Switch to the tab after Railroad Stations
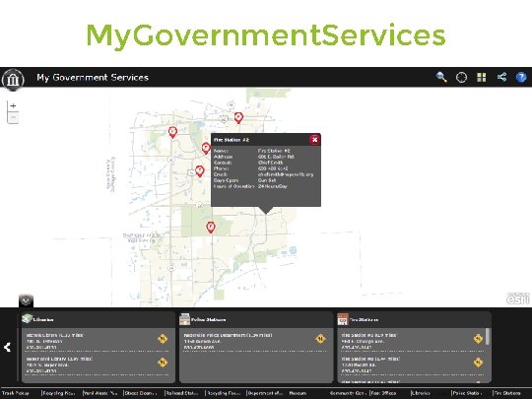The width and height of the screenshot is (532, 399). (x=223, y=393)
